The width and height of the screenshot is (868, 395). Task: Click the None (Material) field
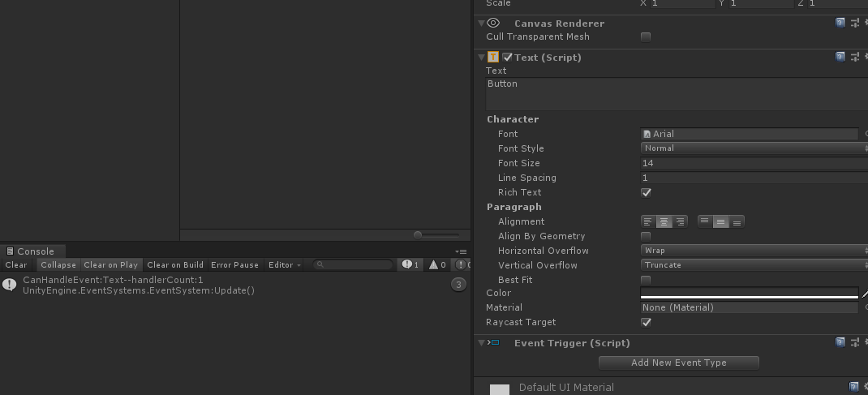tap(749, 307)
